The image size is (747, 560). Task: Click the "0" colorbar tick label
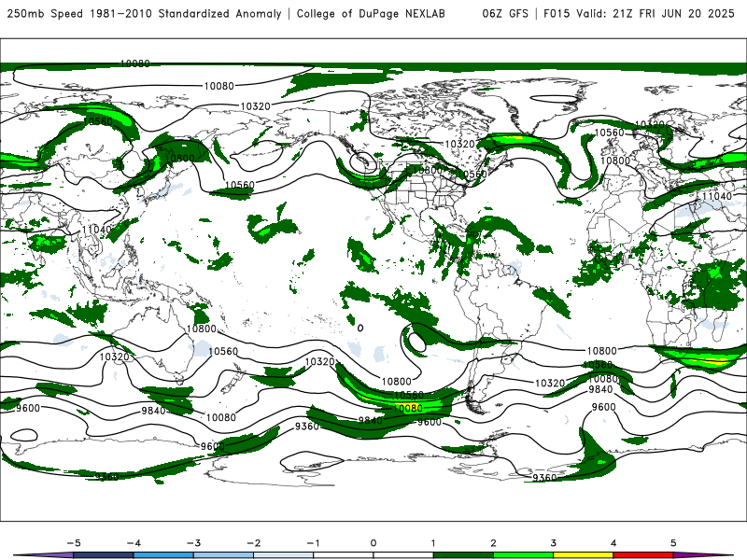[x=373, y=543]
